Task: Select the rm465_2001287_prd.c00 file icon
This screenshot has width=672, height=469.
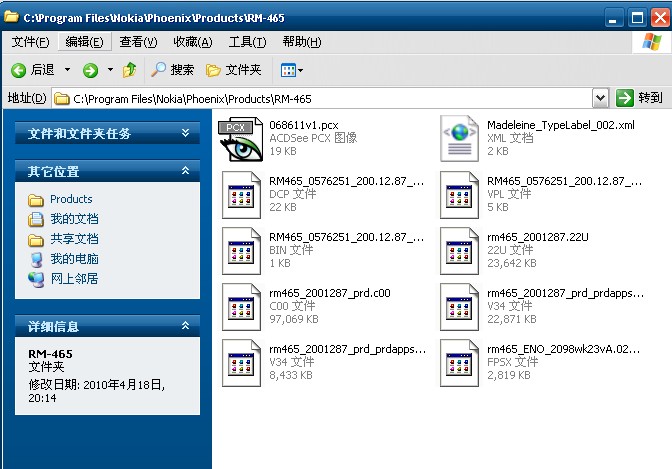Action: (241, 307)
